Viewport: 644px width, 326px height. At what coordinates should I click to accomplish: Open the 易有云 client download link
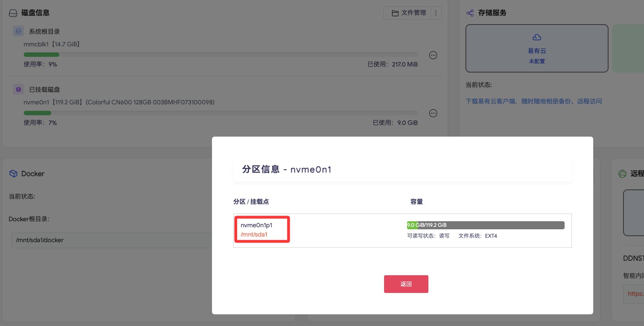pyautogui.click(x=534, y=101)
